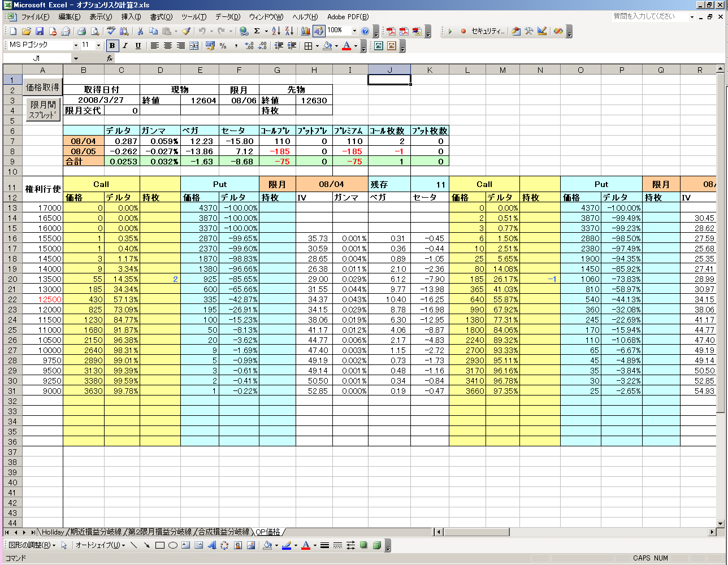Undo the last action
Image resolution: width=728 pixels, height=565 pixels.
coord(202,31)
